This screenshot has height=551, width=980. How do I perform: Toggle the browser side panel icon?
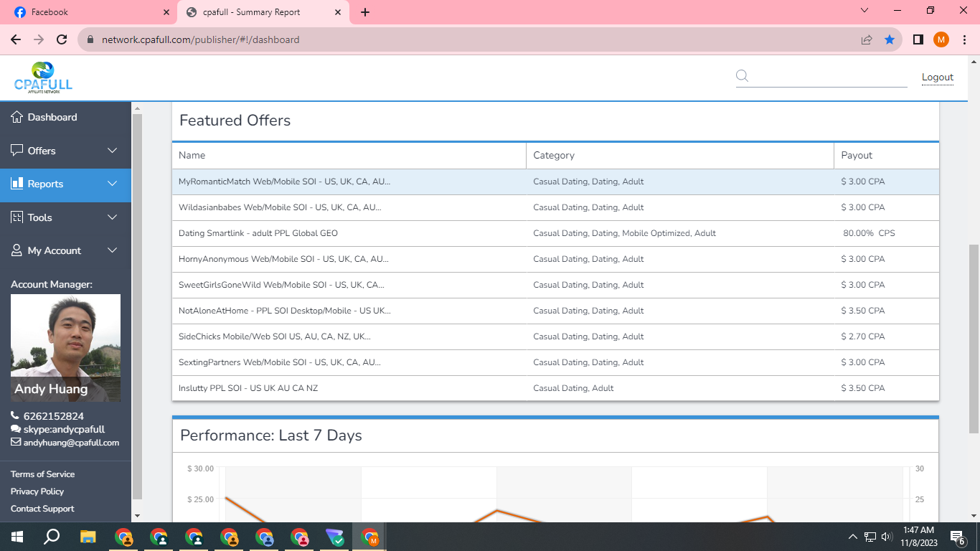click(918, 39)
